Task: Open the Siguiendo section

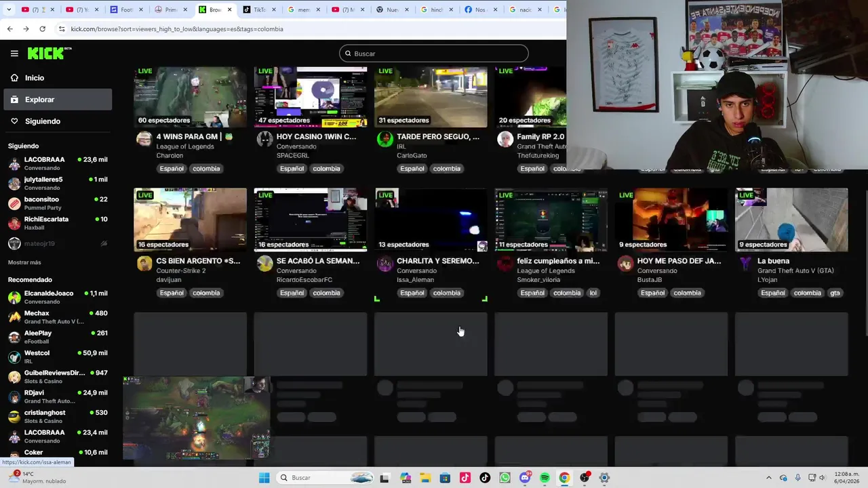Action: coord(58,121)
